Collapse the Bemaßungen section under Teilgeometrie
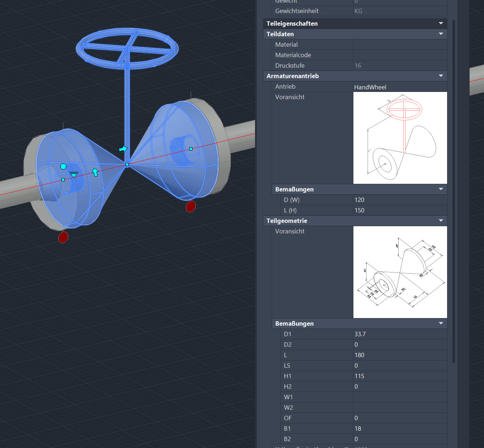484x448 pixels. click(x=441, y=323)
